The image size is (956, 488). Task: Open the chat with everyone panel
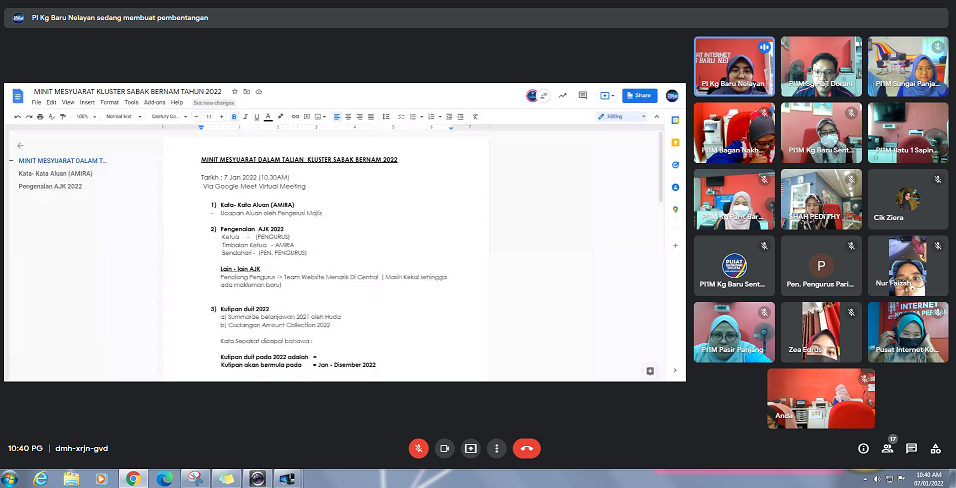911,448
